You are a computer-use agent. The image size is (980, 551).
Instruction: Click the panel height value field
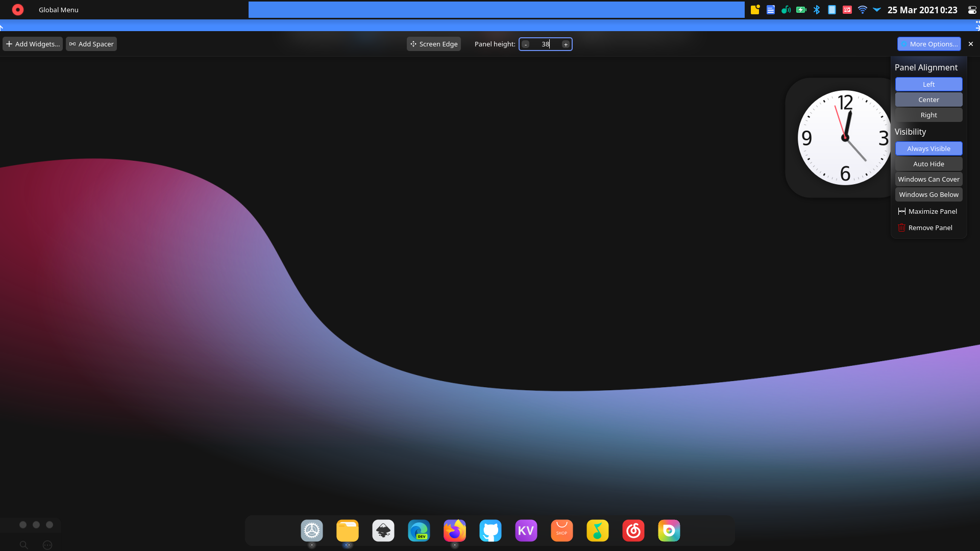tap(546, 44)
